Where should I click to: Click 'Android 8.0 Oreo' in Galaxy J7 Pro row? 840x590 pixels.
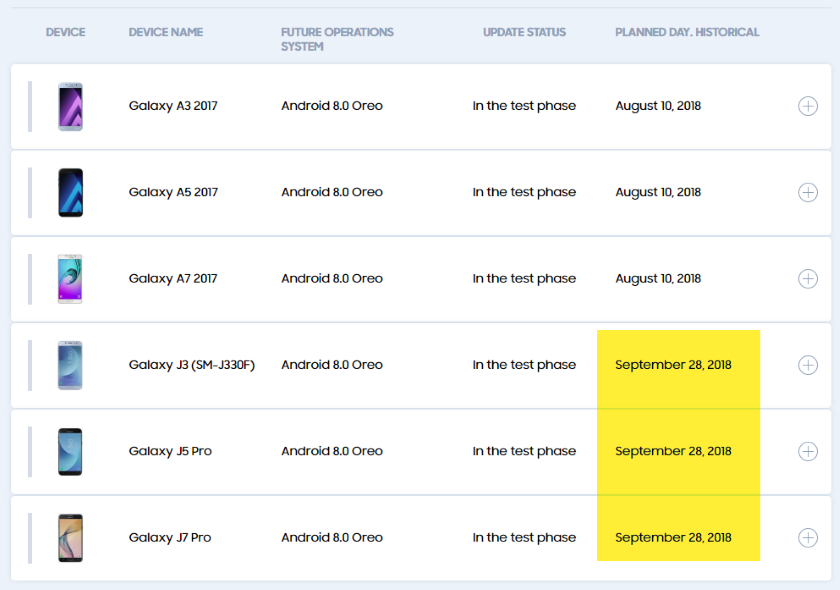point(332,537)
